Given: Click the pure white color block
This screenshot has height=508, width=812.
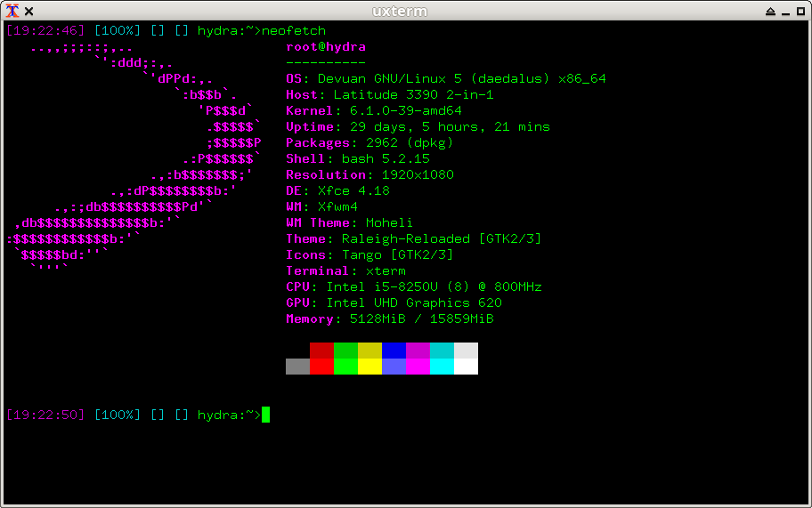Looking at the screenshot, I should (x=466, y=367).
